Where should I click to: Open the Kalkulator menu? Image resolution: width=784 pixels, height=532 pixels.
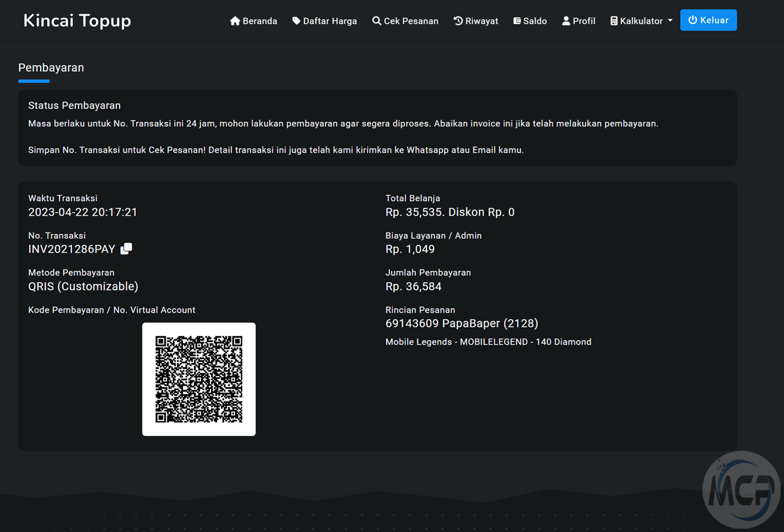[x=641, y=21]
